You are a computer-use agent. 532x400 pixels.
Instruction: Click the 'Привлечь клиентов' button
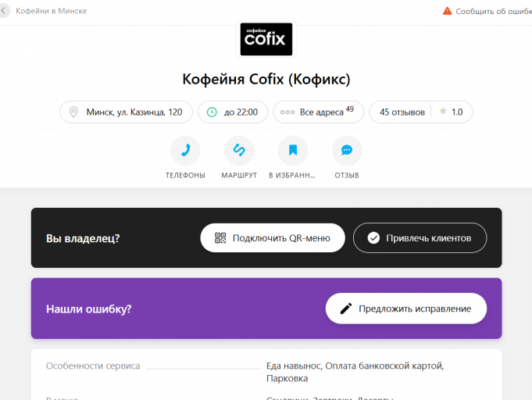pyautogui.click(x=420, y=237)
